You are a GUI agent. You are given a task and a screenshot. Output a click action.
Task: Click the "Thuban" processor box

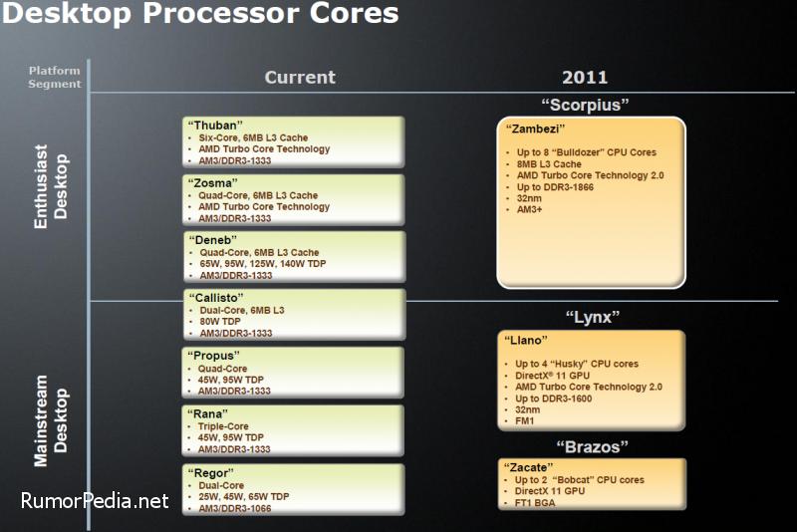pyautogui.click(x=294, y=142)
